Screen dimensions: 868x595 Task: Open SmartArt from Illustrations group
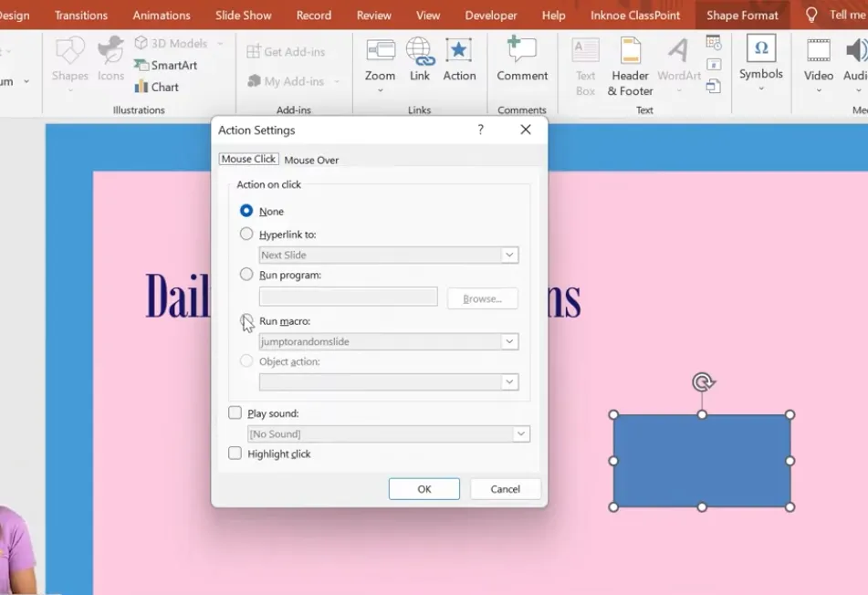[165, 65]
